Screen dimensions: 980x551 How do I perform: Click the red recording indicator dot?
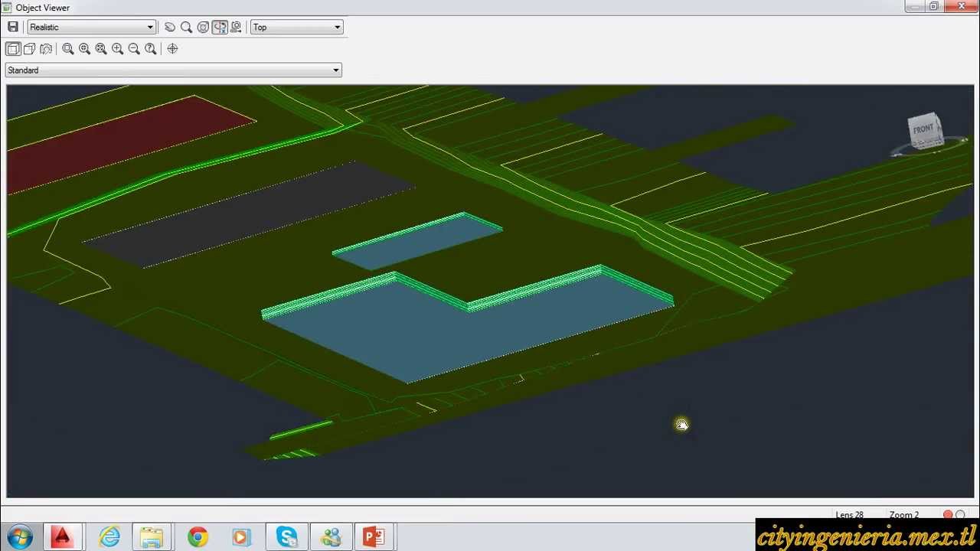(x=948, y=515)
